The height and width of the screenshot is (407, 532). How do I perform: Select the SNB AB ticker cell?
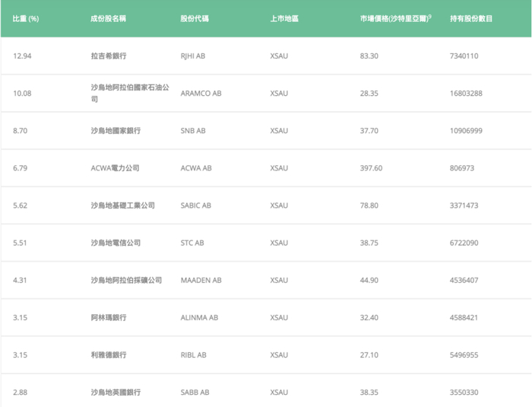click(193, 131)
